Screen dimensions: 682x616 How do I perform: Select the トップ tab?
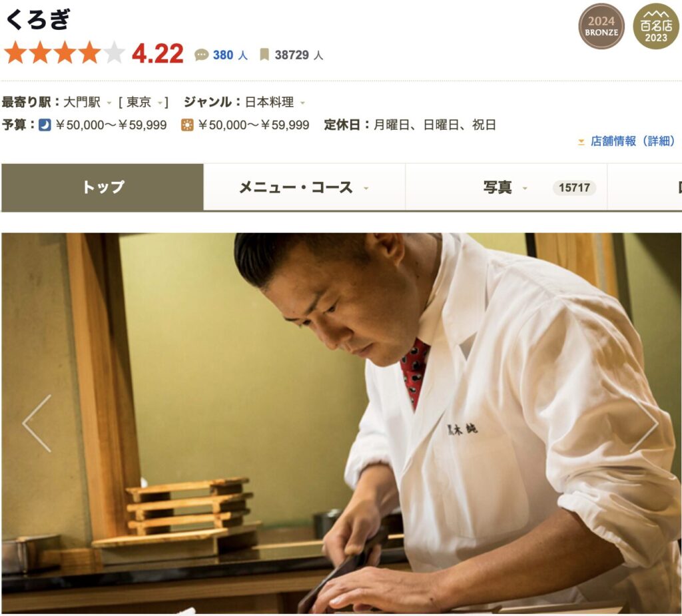tap(103, 188)
